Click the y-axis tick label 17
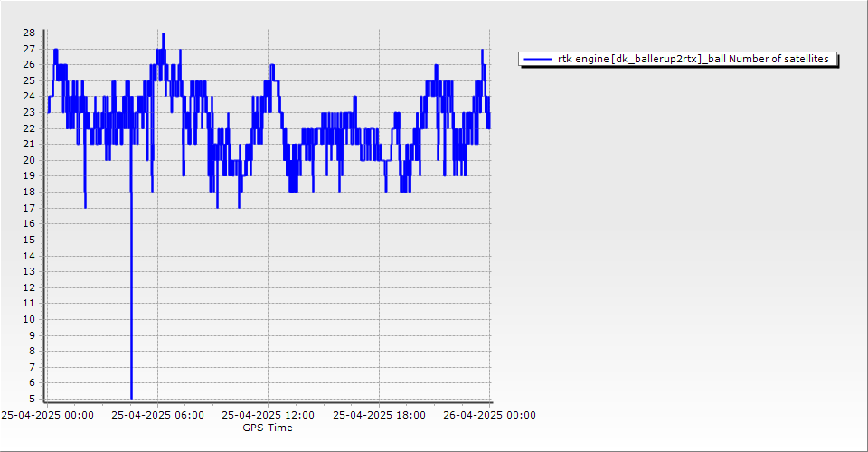The height and width of the screenshot is (452, 868). click(x=29, y=208)
